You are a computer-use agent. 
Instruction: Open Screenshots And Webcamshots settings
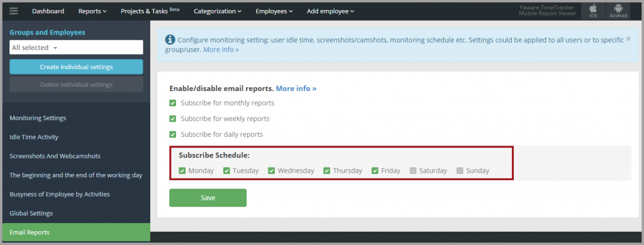click(55, 156)
